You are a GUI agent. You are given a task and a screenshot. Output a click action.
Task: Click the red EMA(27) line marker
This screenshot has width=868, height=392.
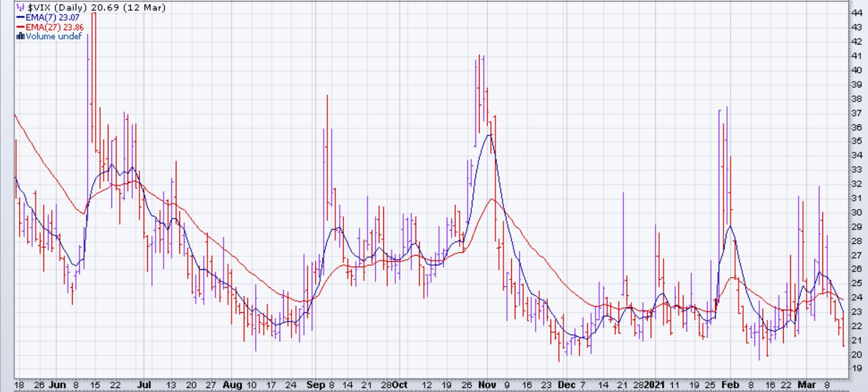click(x=20, y=27)
